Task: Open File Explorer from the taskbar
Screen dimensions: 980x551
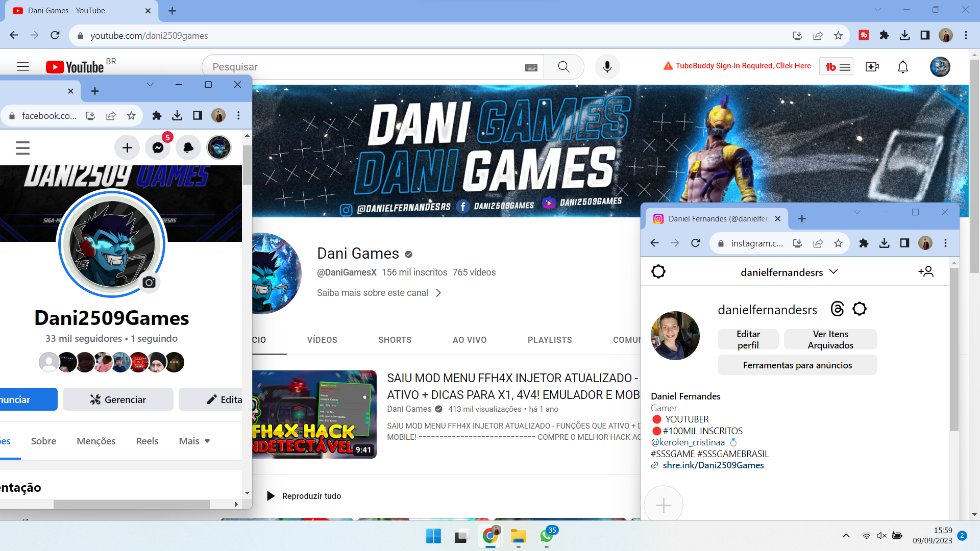Action: pyautogui.click(x=519, y=536)
